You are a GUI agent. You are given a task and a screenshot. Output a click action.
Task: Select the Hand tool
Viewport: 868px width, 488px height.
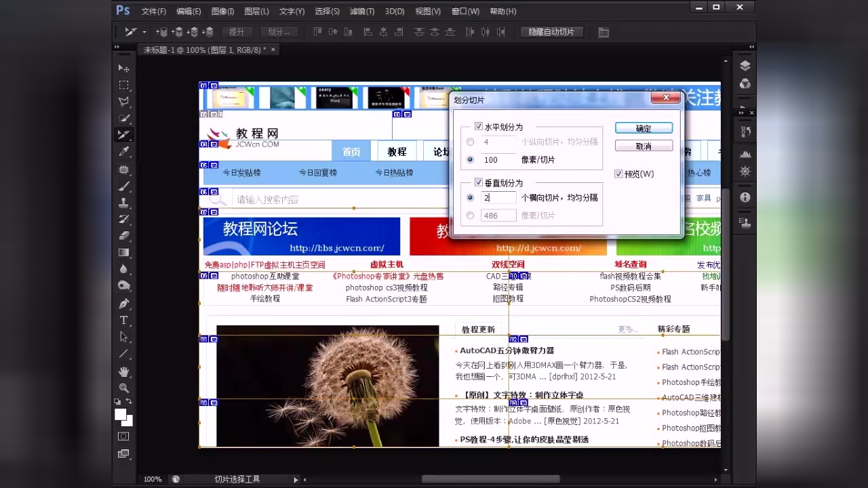(123, 371)
